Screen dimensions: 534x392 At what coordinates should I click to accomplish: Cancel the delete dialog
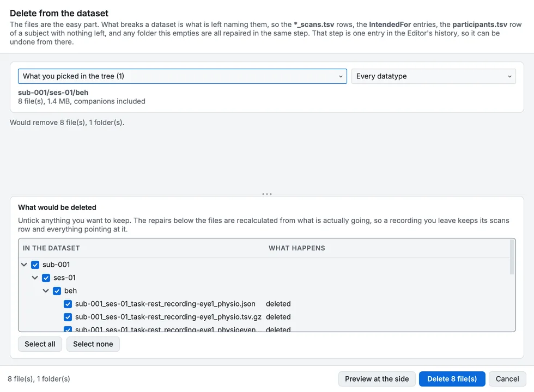[507, 379]
